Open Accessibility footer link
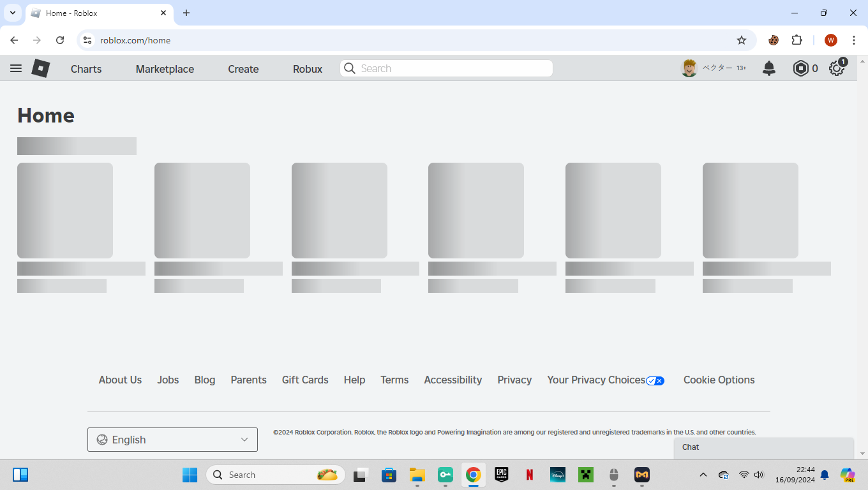This screenshot has width=868, height=490. [x=453, y=380]
